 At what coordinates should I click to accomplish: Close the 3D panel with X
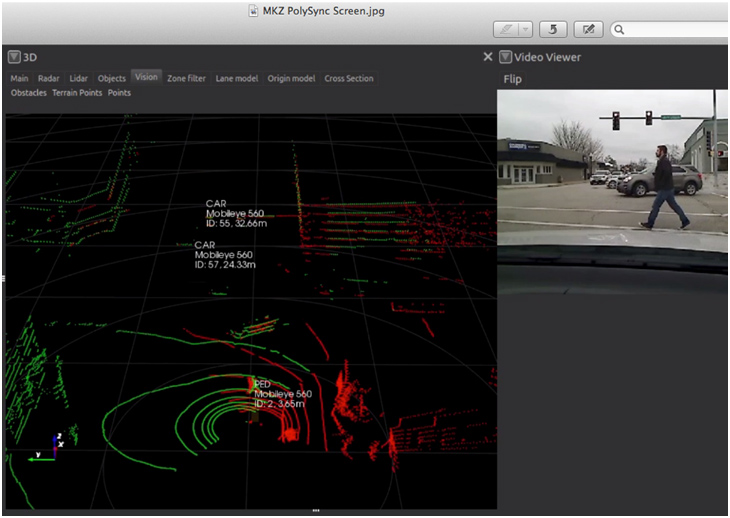487,57
